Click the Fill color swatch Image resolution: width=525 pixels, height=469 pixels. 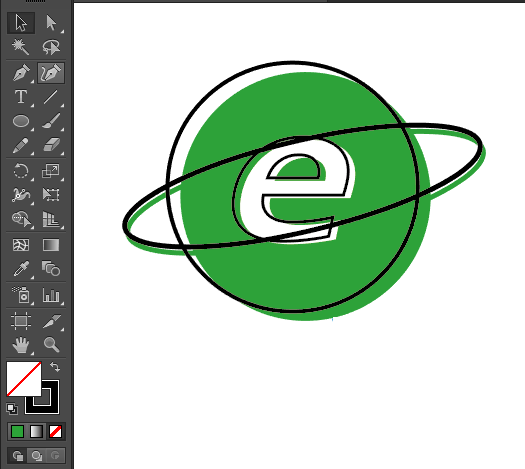(x=23, y=379)
